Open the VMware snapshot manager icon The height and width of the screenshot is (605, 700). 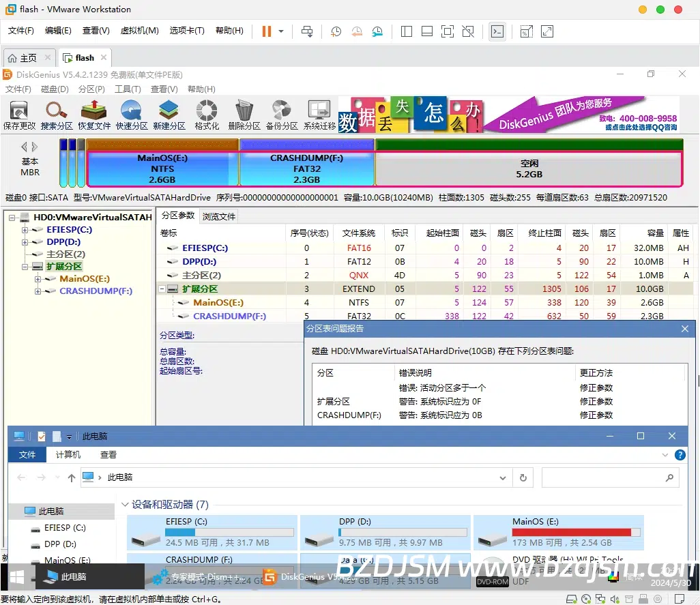click(378, 31)
